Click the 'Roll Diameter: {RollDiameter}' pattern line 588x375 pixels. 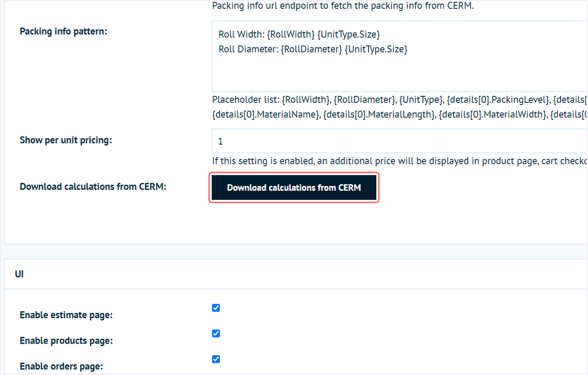click(313, 49)
